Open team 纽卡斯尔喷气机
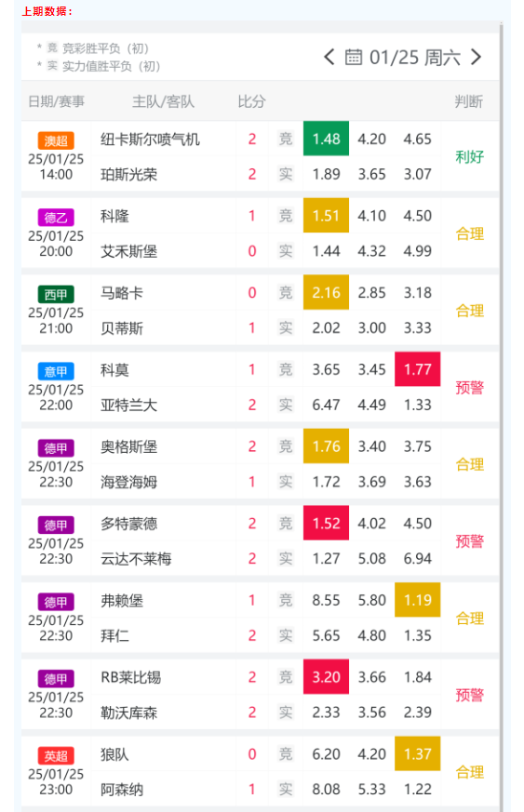524x812 pixels. pos(150,140)
